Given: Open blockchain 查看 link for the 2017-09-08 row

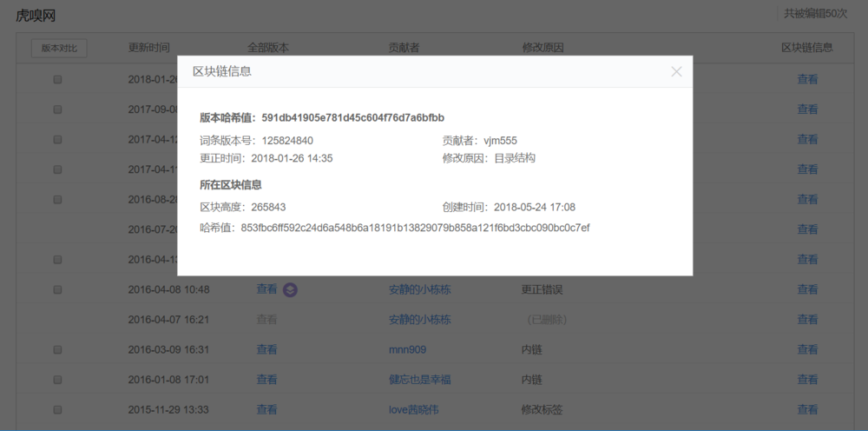Looking at the screenshot, I should [x=807, y=109].
